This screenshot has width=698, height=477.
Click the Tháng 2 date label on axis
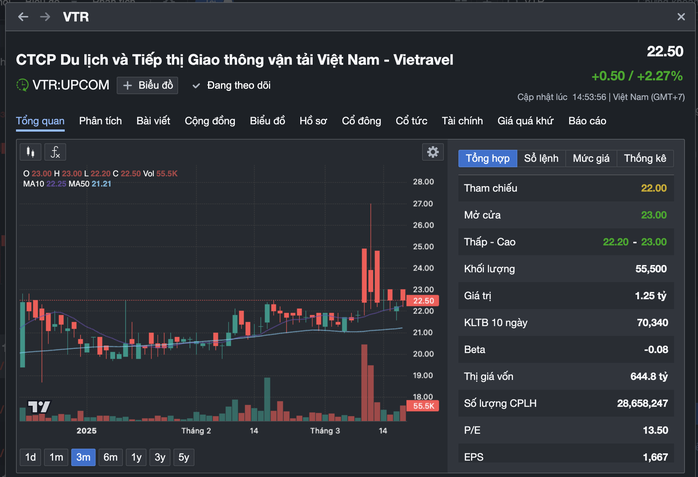tap(196, 431)
